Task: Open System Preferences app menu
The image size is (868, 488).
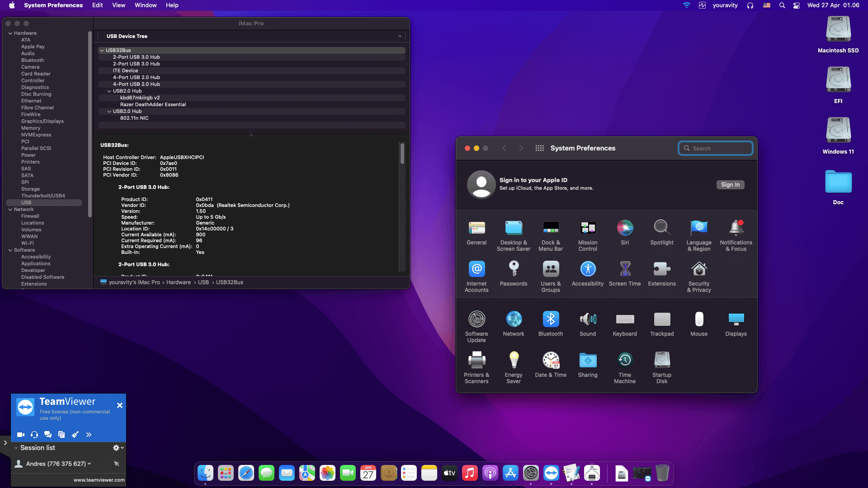Action: coord(53,5)
